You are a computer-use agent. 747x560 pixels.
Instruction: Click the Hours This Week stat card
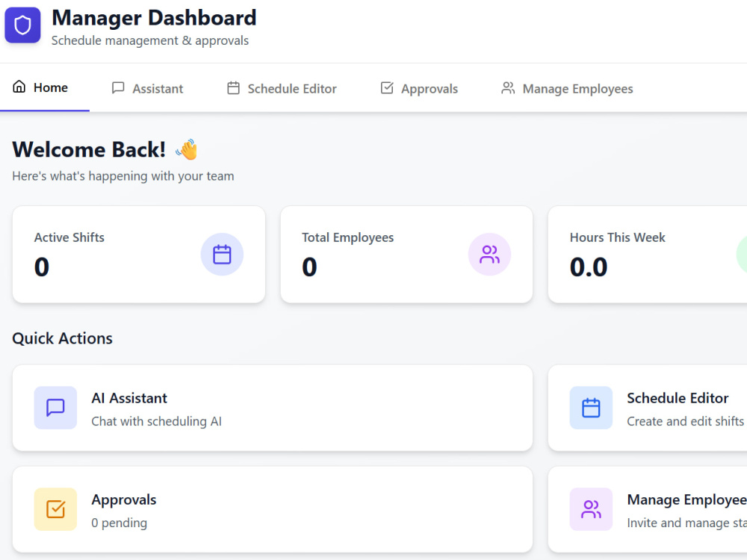(x=648, y=255)
